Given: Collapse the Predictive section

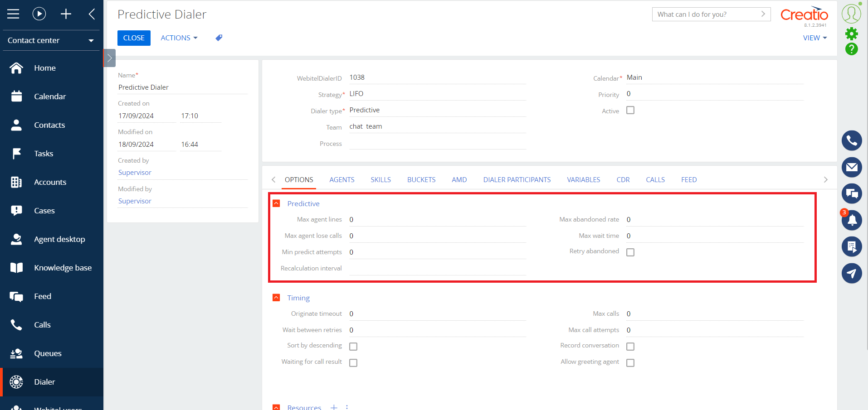Looking at the screenshot, I should [x=276, y=203].
